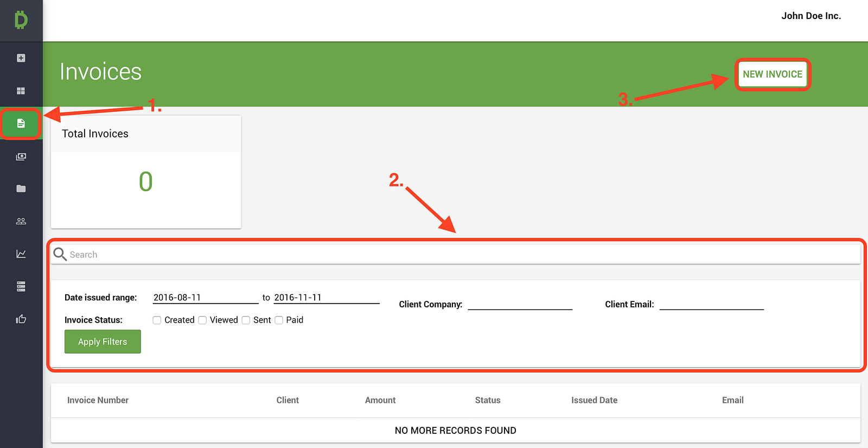Check the Paid status checkbox
Screen dimensions: 868x448
279,320
